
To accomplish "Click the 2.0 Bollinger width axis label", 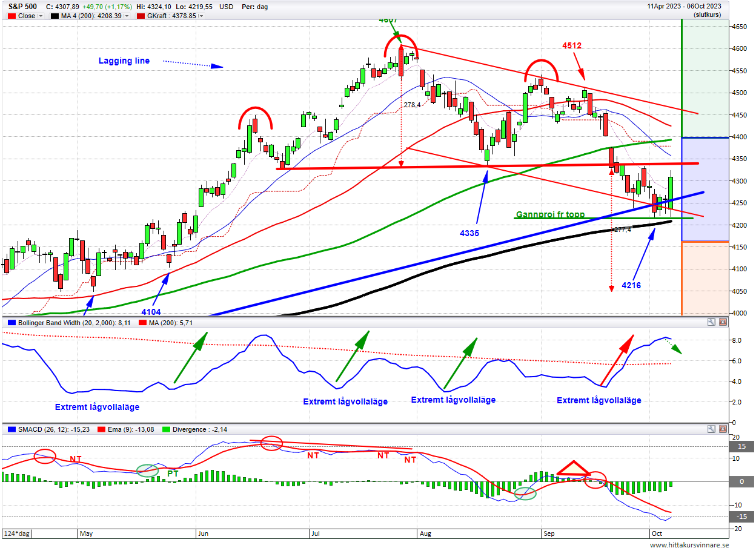I will click(737, 402).
